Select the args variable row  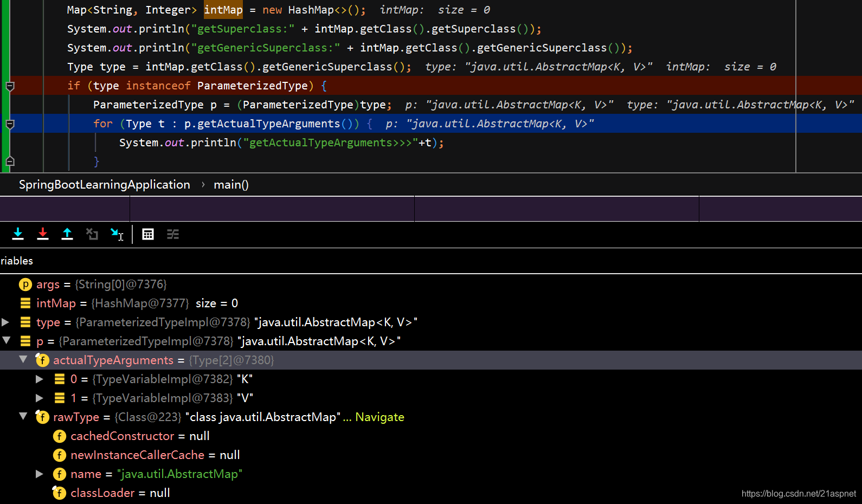tap(431, 285)
